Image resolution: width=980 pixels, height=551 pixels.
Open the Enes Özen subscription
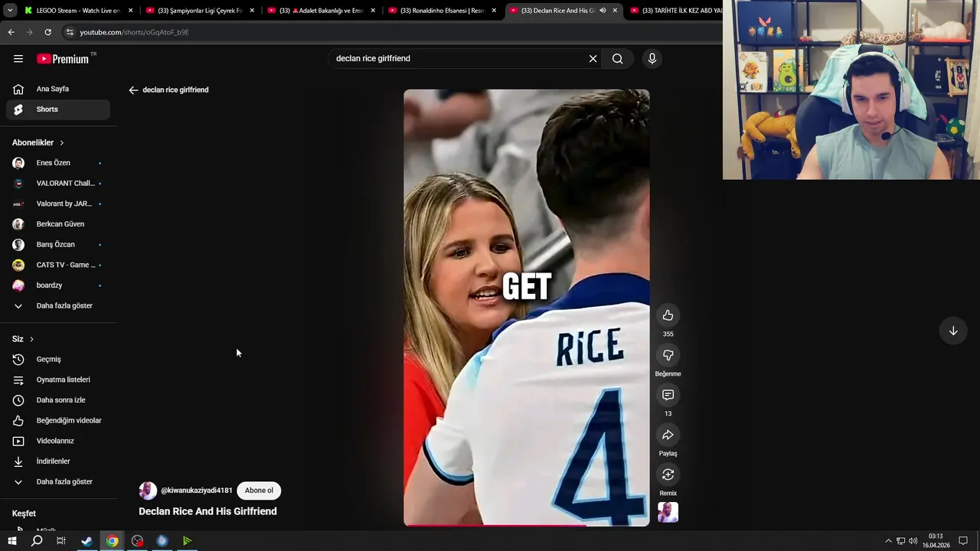[x=58, y=163]
